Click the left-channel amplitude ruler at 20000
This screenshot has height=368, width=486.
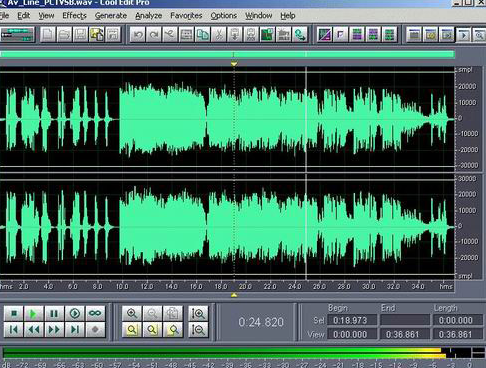pyautogui.click(x=467, y=86)
